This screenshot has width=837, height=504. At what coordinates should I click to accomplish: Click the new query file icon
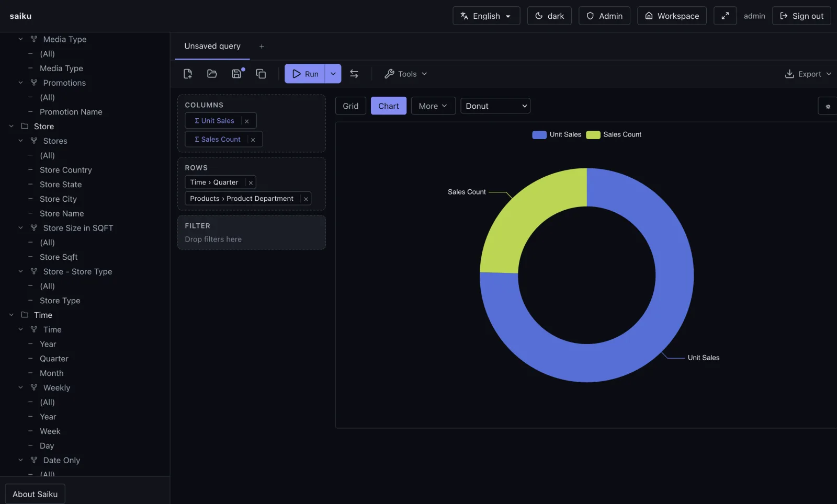click(x=188, y=74)
